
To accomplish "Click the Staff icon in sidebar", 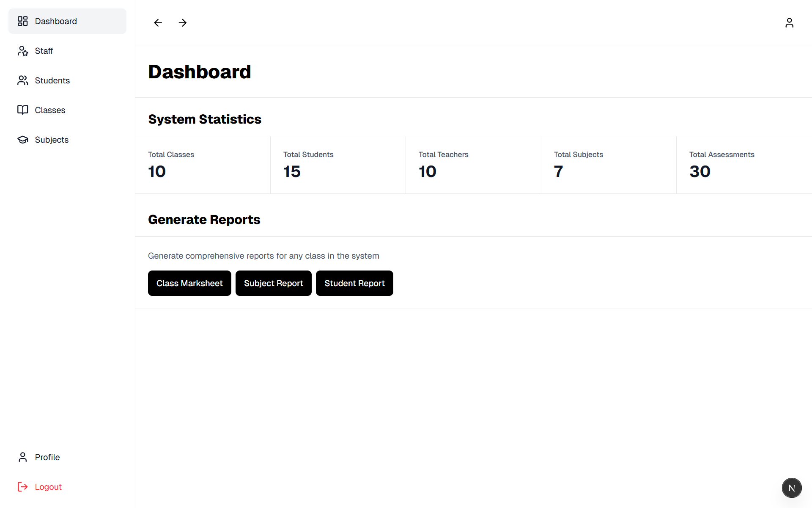I will pyautogui.click(x=23, y=51).
